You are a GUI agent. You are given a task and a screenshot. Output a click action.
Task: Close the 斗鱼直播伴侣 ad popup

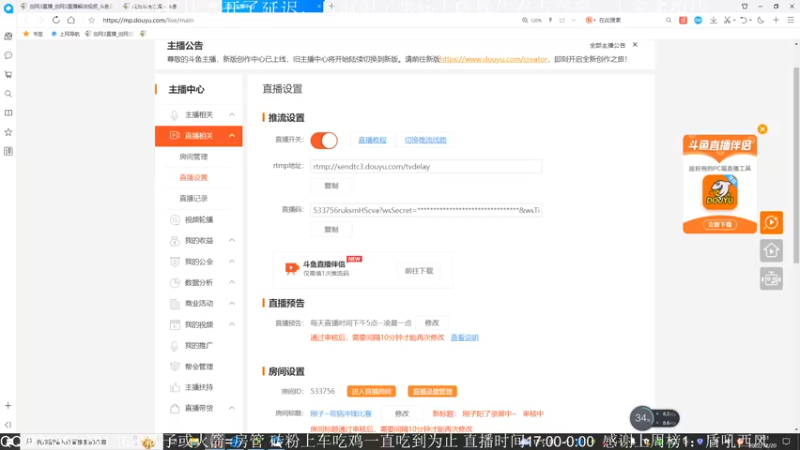[x=762, y=129]
